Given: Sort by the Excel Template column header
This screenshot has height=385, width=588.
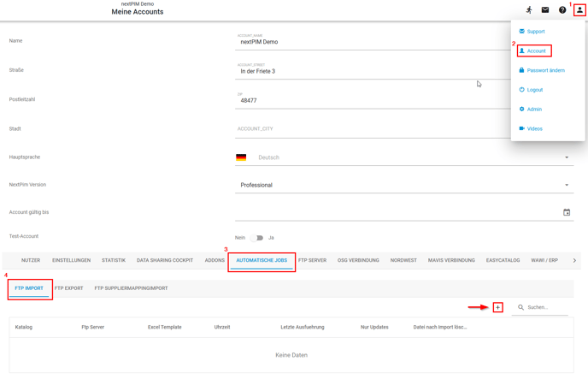Looking at the screenshot, I should [165, 327].
